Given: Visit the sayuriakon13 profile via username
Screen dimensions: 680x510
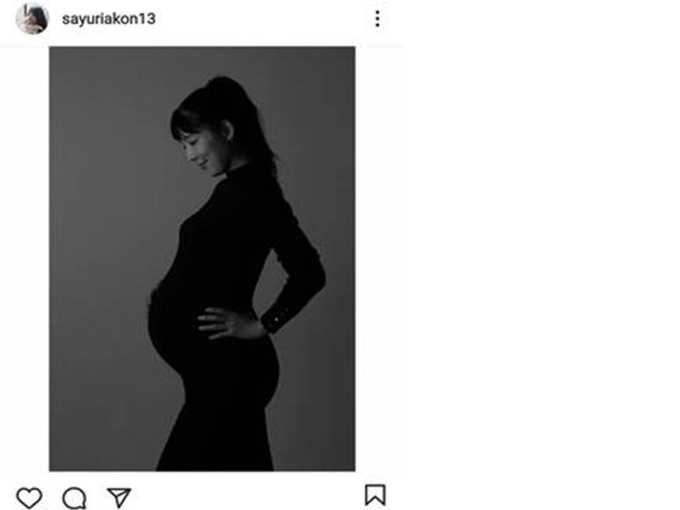Looking at the screenshot, I should (108, 19).
